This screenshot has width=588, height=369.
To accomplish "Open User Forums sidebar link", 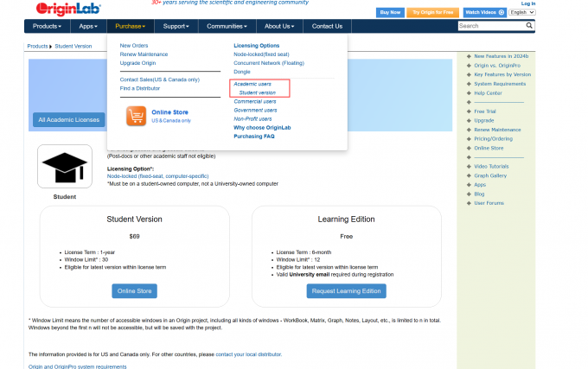I will click(489, 203).
